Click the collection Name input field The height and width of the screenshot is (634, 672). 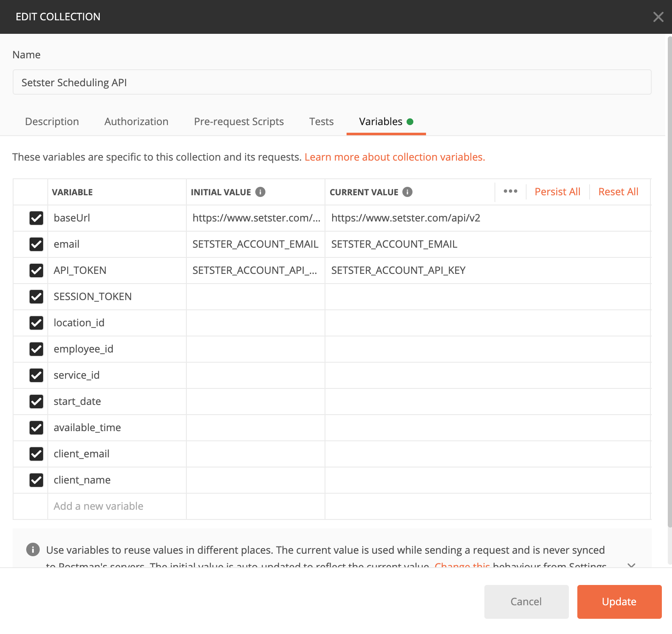click(x=332, y=82)
